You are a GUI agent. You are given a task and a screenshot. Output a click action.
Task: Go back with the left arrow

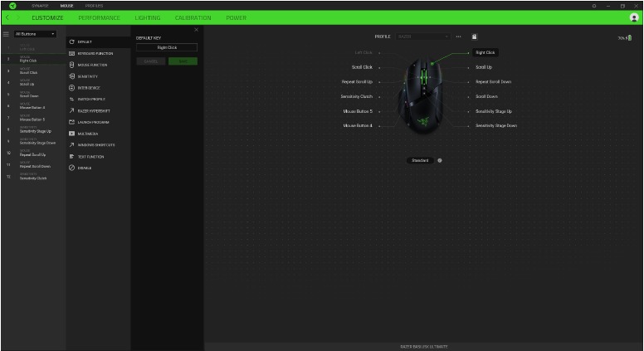(7, 17)
